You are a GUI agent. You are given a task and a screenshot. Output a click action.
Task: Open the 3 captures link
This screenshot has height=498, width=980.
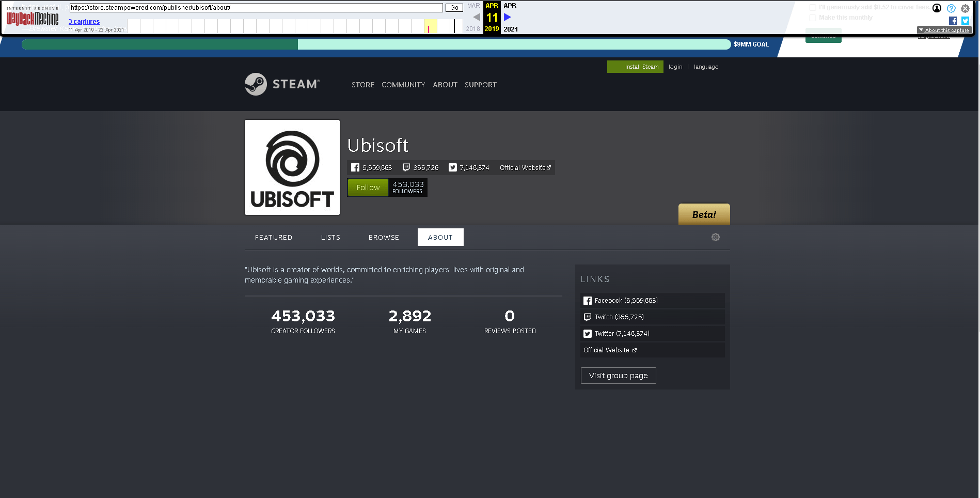tap(84, 22)
